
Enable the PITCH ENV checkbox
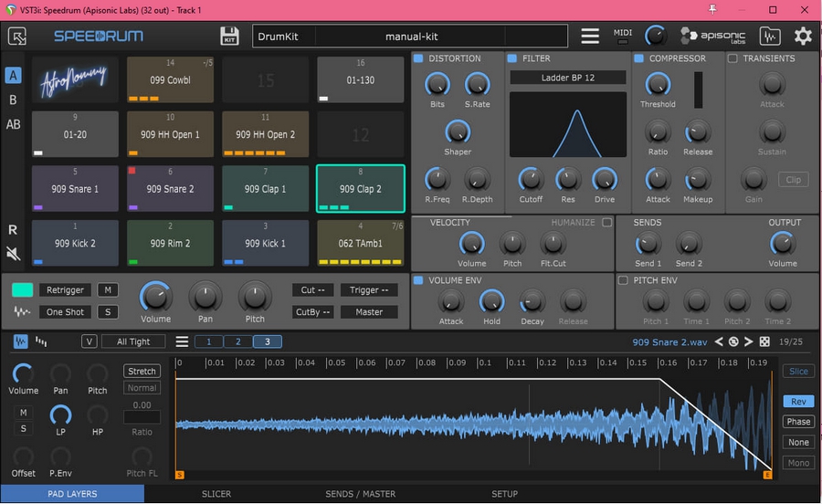pos(623,280)
